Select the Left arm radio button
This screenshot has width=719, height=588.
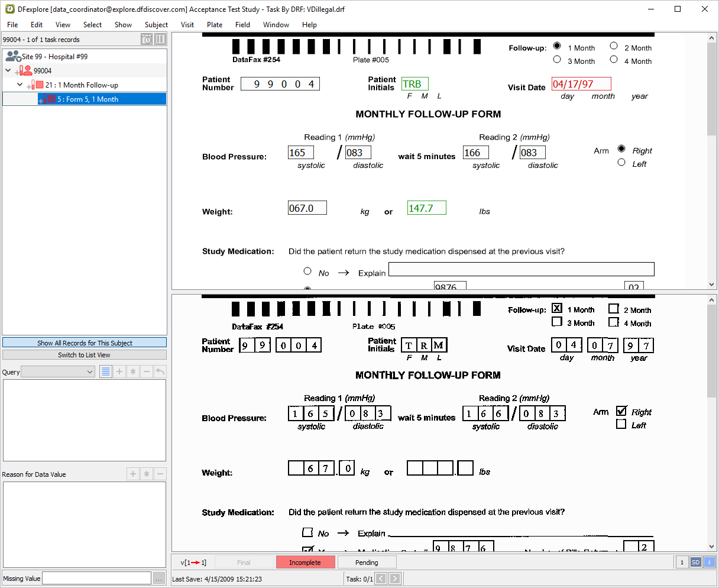click(x=621, y=163)
